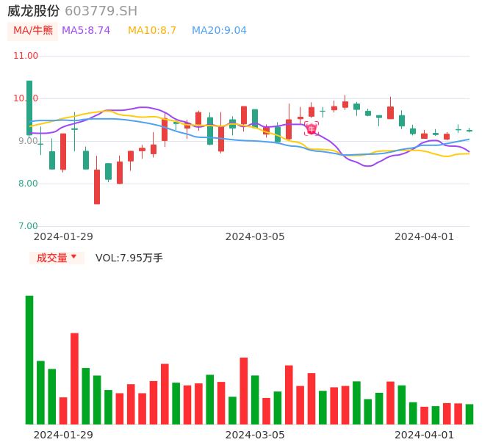Click the green 8.00 price axis label
The width and height of the screenshot is (504, 445).
tap(28, 184)
